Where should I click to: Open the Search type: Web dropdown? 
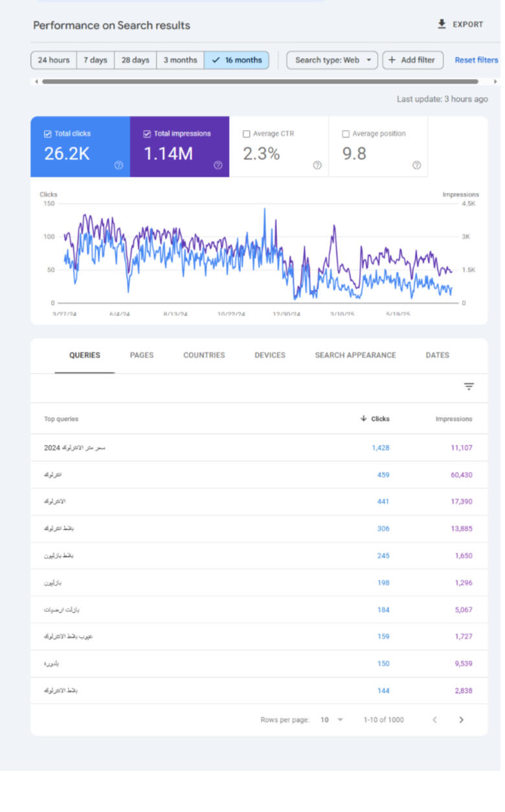tap(332, 60)
